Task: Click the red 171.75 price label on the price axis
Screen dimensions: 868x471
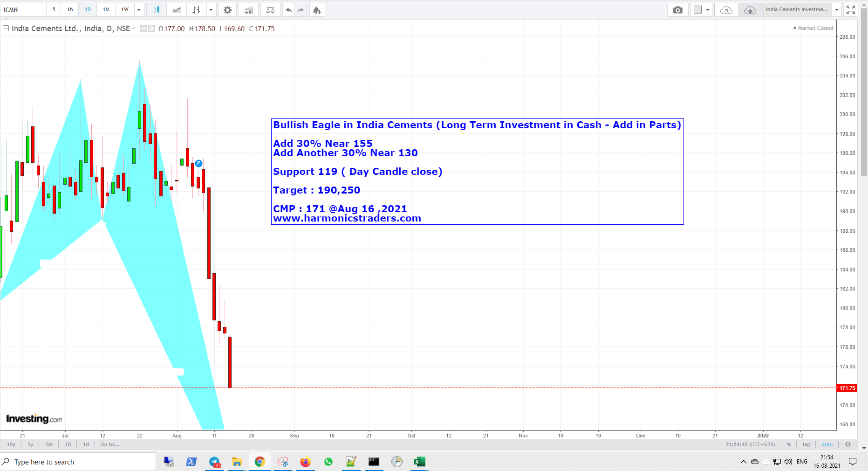Action: (847, 388)
